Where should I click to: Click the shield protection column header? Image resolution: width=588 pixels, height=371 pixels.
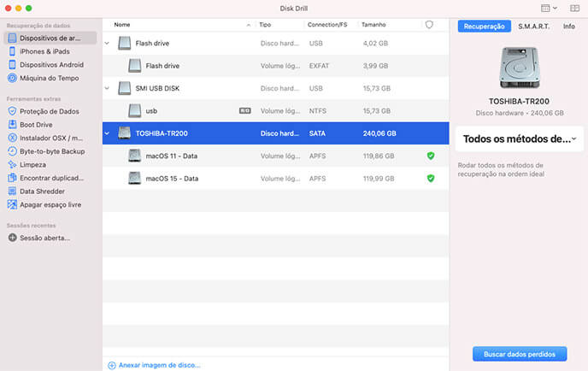(429, 25)
